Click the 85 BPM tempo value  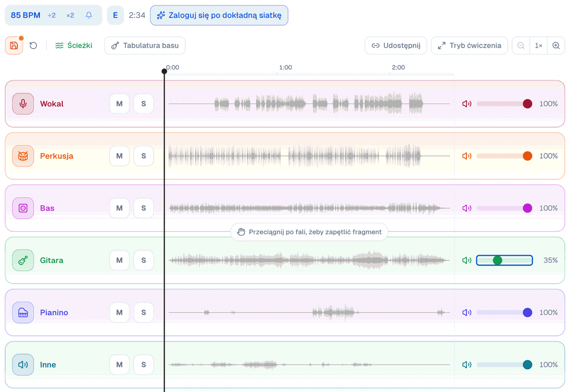coord(26,15)
